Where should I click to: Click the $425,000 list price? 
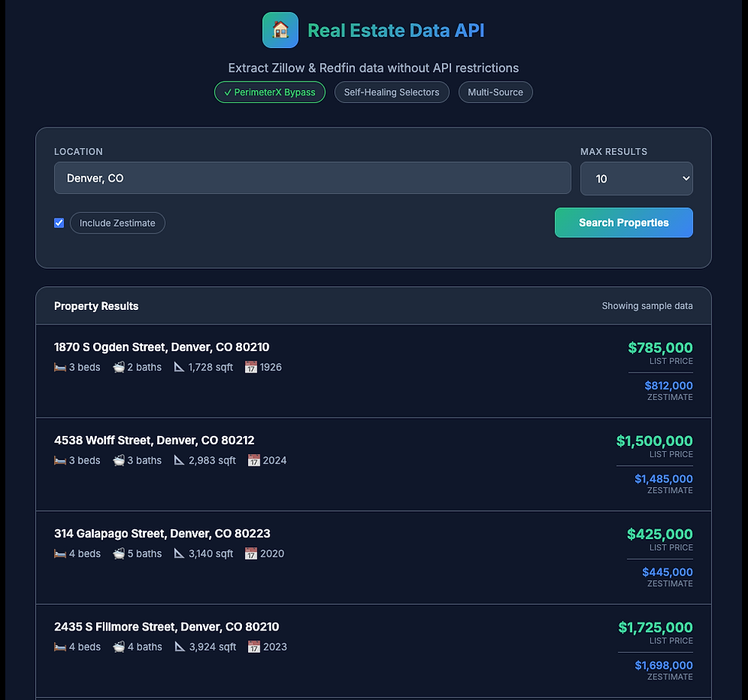point(659,534)
